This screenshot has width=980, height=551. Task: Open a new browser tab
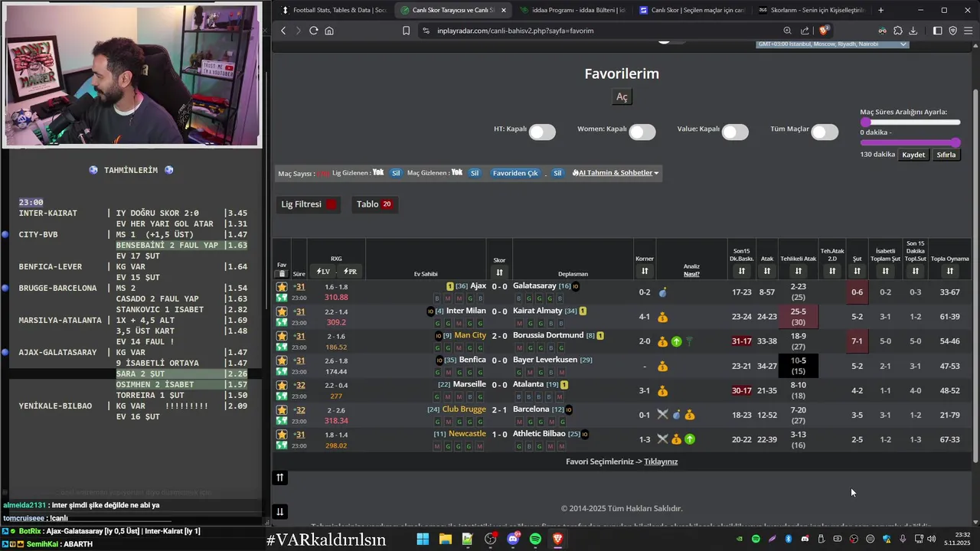pyautogui.click(x=880, y=10)
